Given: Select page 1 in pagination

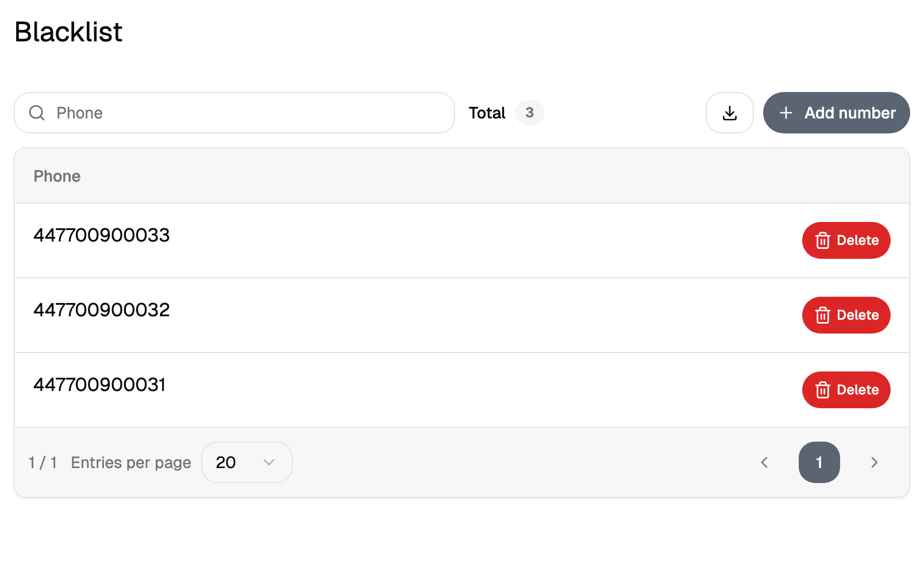Looking at the screenshot, I should tap(819, 462).
